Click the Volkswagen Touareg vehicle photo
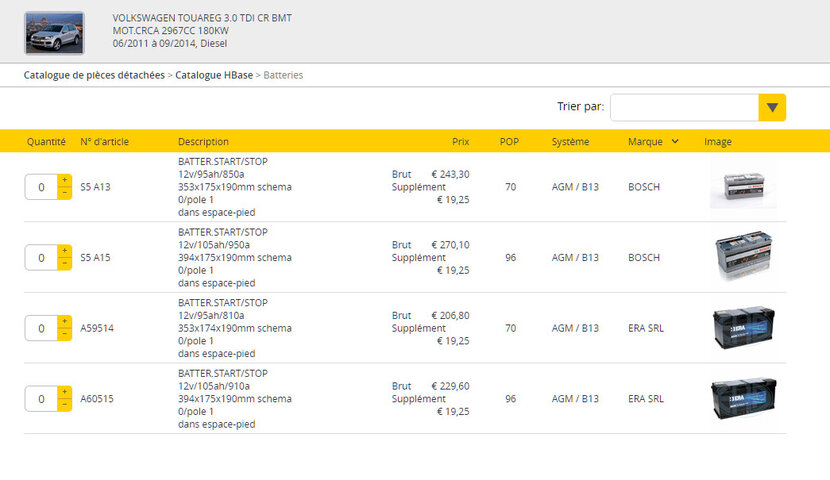The width and height of the screenshot is (830, 480). 54,32
